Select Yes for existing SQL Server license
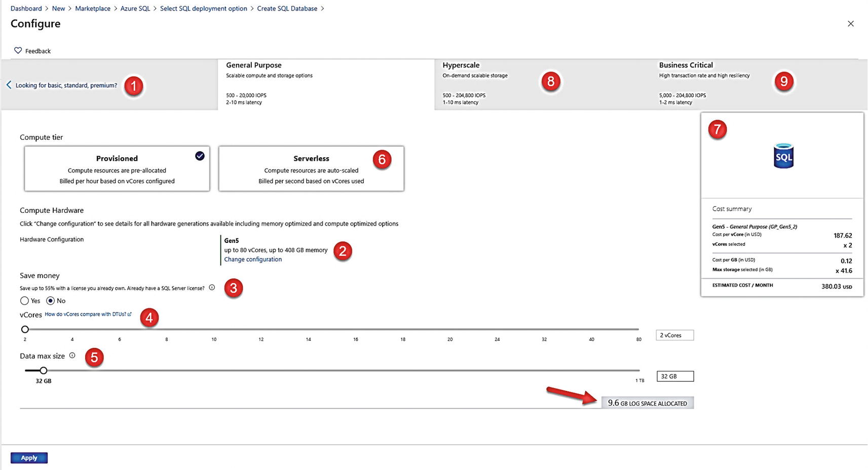 click(x=24, y=301)
